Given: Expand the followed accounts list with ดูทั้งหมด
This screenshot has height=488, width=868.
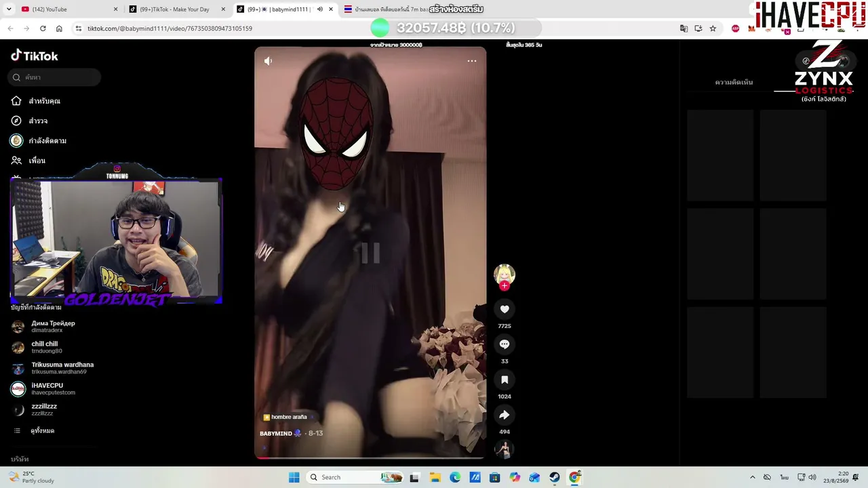Looking at the screenshot, I should [34, 430].
